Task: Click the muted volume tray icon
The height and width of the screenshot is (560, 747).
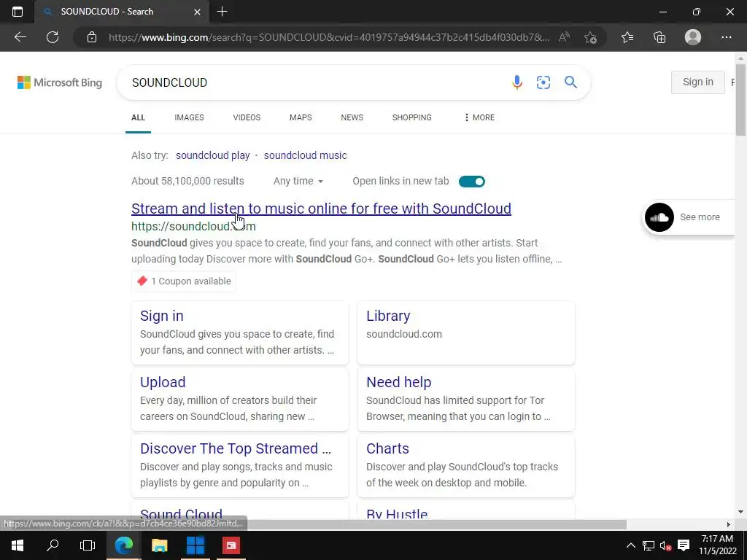Action: (666, 545)
